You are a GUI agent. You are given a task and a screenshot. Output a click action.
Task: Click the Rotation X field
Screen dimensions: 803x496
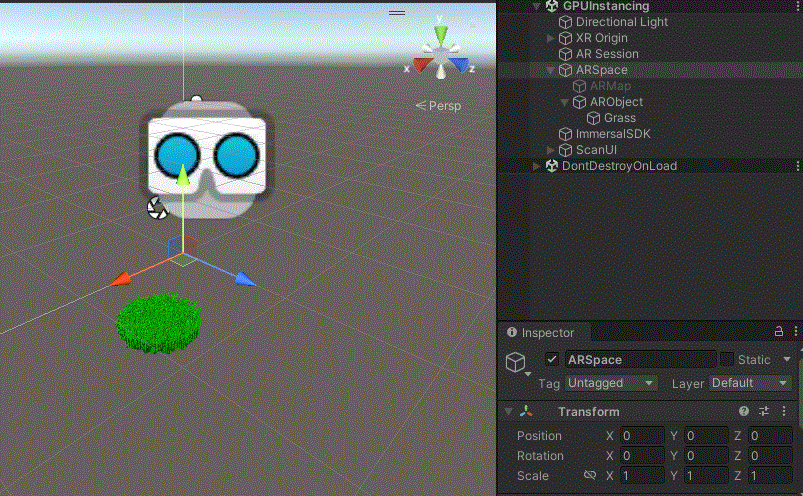pos(642,456)
